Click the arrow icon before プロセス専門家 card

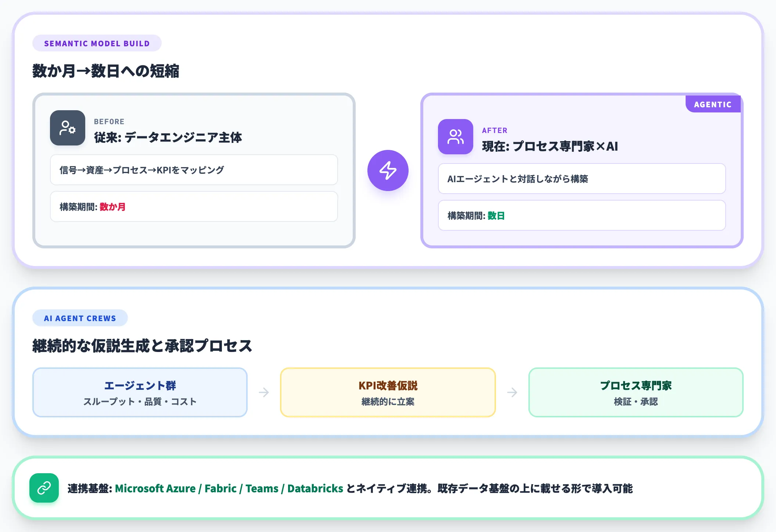point(512,392)
